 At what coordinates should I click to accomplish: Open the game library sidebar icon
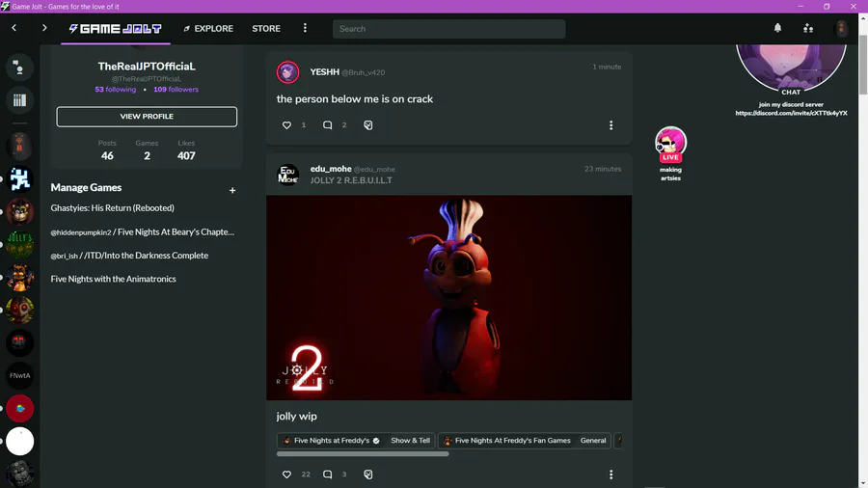pos(19,100)
